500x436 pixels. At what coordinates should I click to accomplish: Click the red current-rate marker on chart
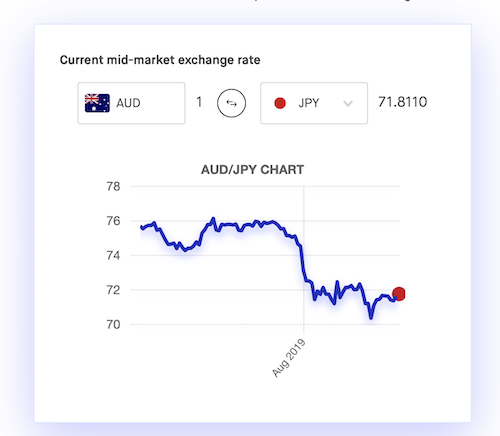coord(399,294)
